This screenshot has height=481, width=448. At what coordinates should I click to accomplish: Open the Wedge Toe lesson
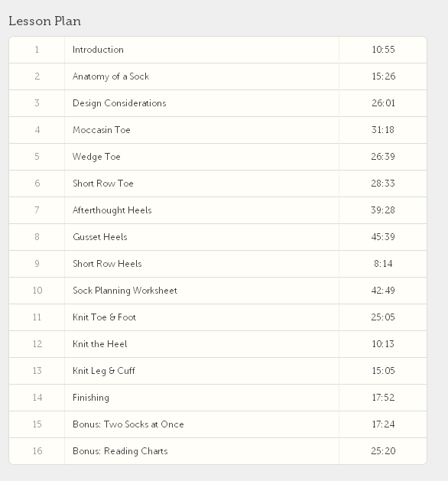coord(218,157)
